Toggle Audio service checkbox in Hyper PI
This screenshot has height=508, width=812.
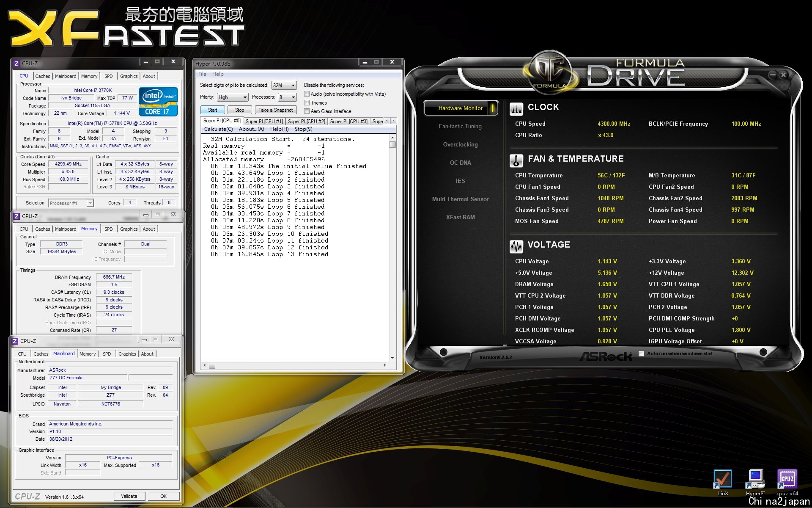point(307,94)
